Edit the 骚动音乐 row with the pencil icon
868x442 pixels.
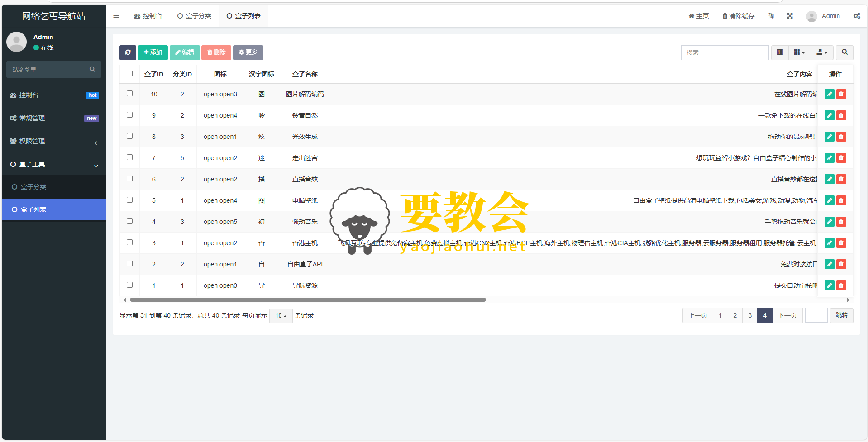830,222
